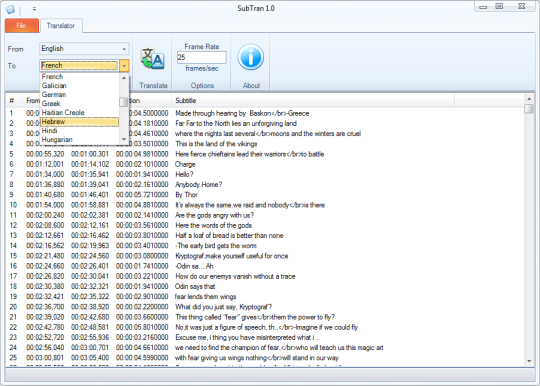Choose German from the language list
Viewport: 540px width, 386px height.
tap(80, 94)
